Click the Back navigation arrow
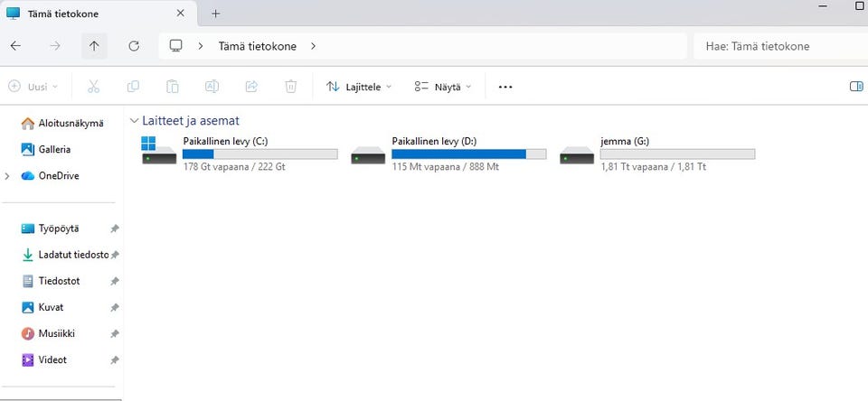The image size is (868, 401). point(15,46)
